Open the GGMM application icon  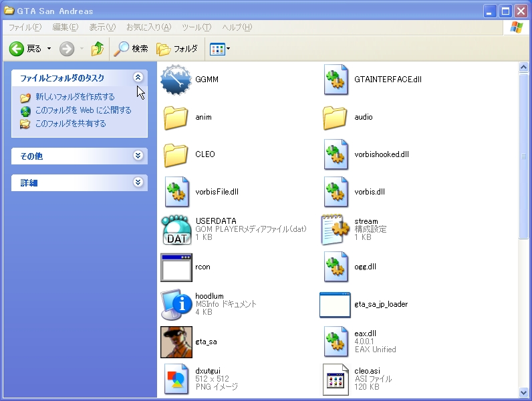(x=176, y=80)
